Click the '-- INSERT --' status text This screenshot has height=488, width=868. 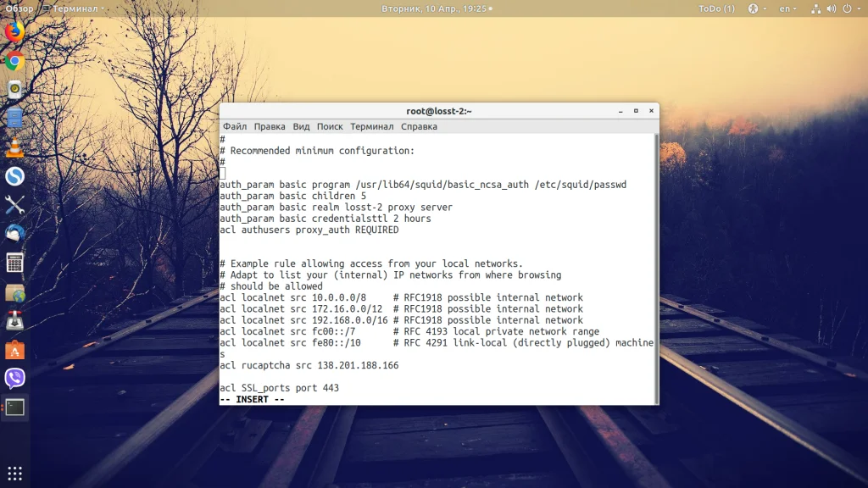tap(252, 400)
